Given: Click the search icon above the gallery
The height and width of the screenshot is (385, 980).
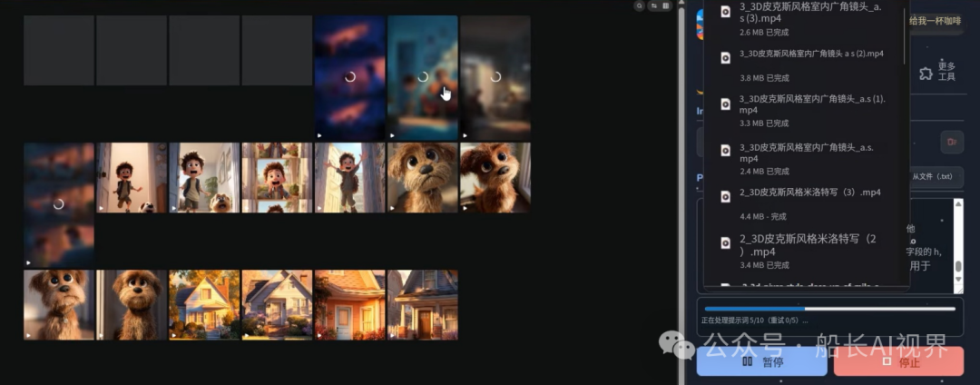Looking at the screenshot, I should (x=639, y=5).
